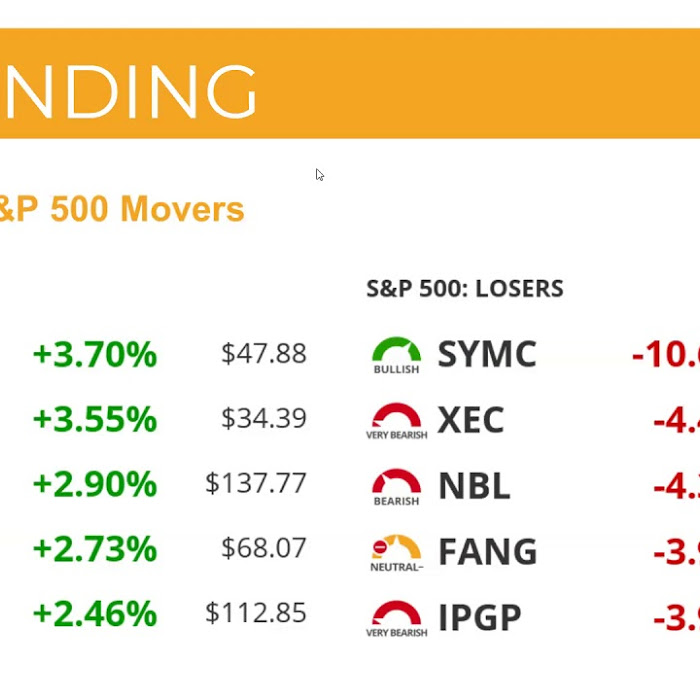700x700 pixels.
Task: Open the SYMC ticker symbol
Action: pos(487,354)
